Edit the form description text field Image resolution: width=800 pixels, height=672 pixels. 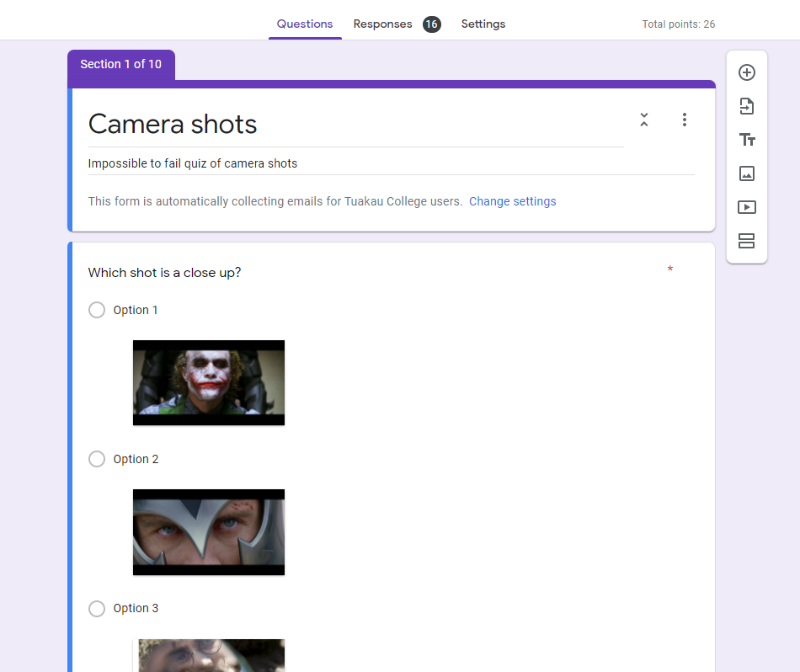tap(391, 163)
